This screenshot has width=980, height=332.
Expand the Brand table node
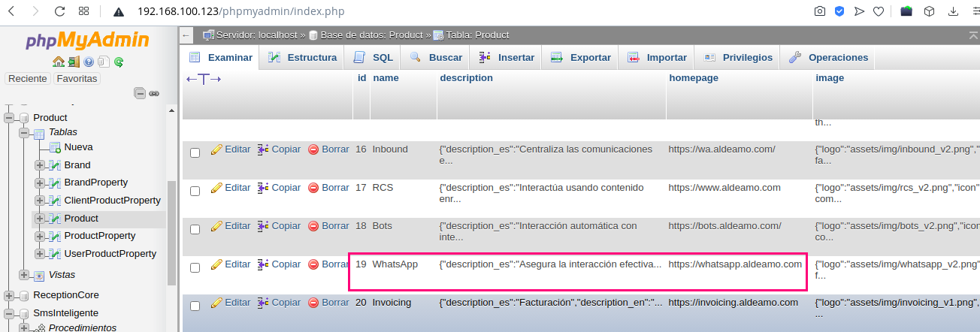pyautogui.click(x=39, y=165)
